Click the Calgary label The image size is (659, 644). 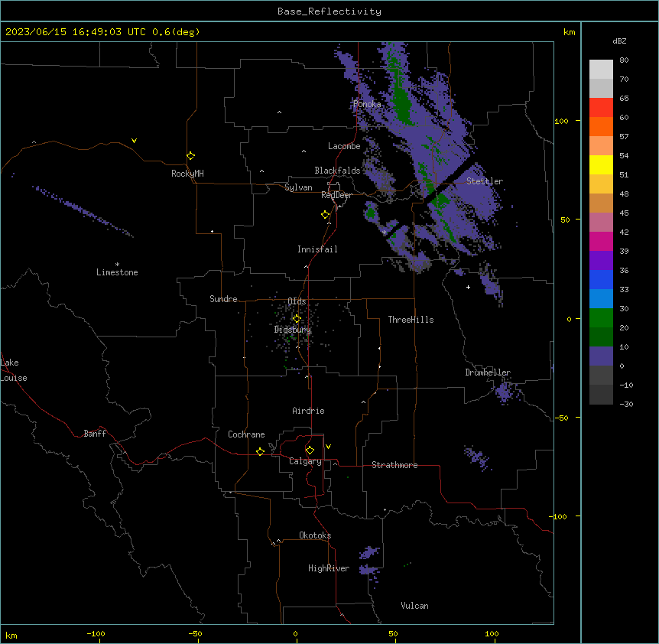[x=306, y=461]
